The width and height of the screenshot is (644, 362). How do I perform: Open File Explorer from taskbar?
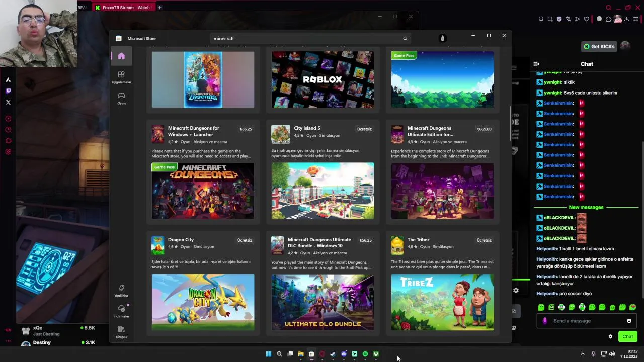300,354
